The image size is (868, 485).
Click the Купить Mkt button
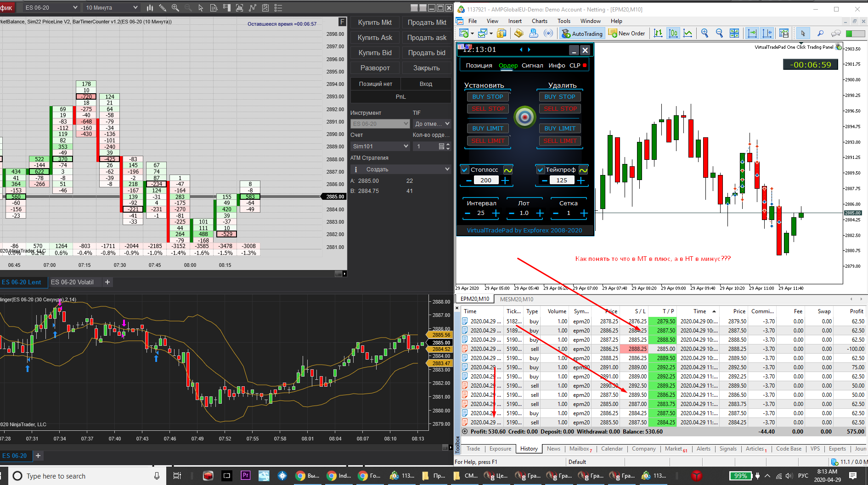pyautogui.click(x=375, y=23)
